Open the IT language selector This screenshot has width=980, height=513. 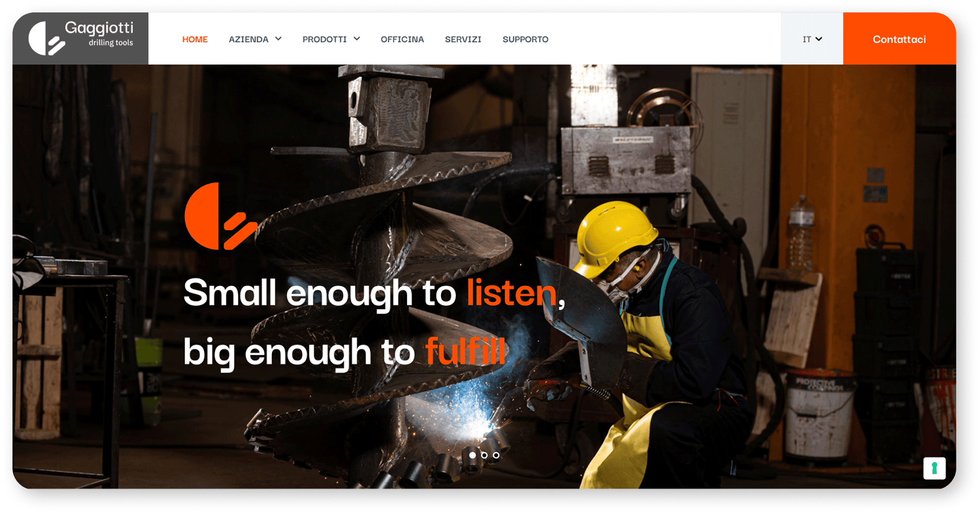pos(812,39)
